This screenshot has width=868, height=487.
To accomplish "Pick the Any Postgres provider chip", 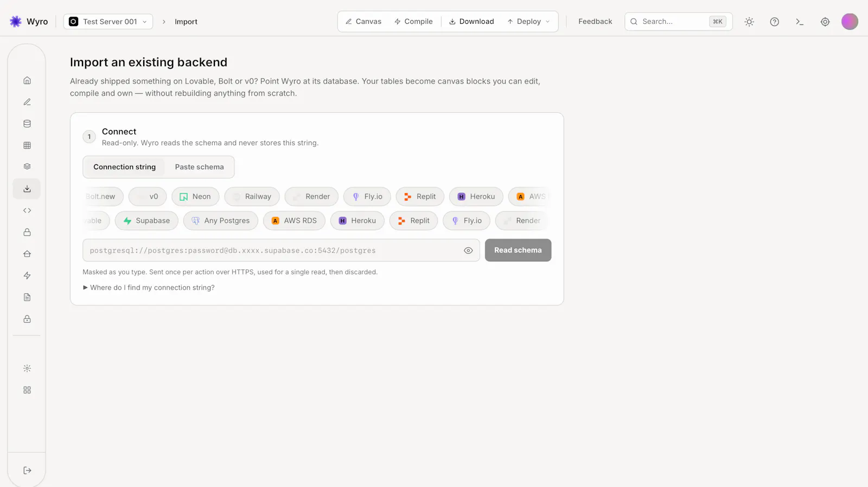I will (x=221, y=221).
